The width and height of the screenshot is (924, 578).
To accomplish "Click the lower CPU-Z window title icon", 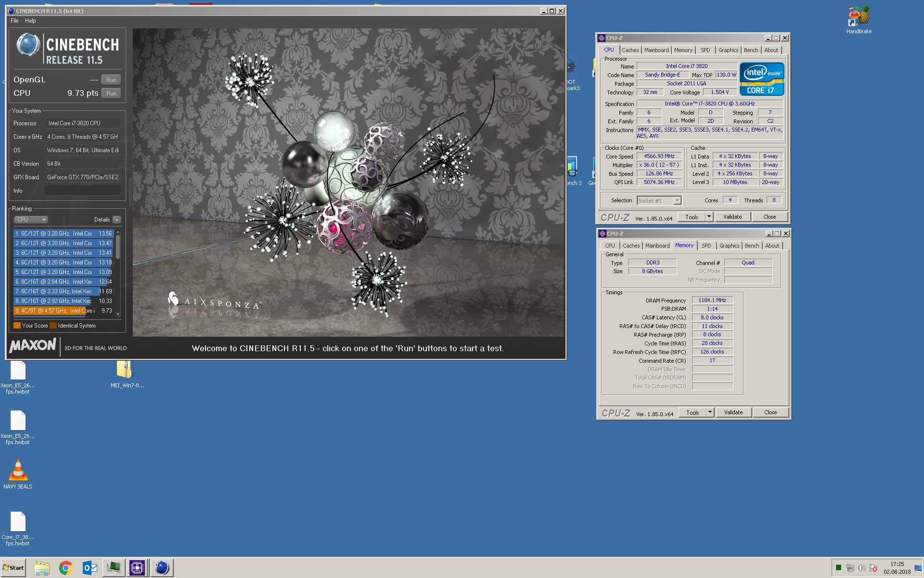I will [x=603, y=234].
